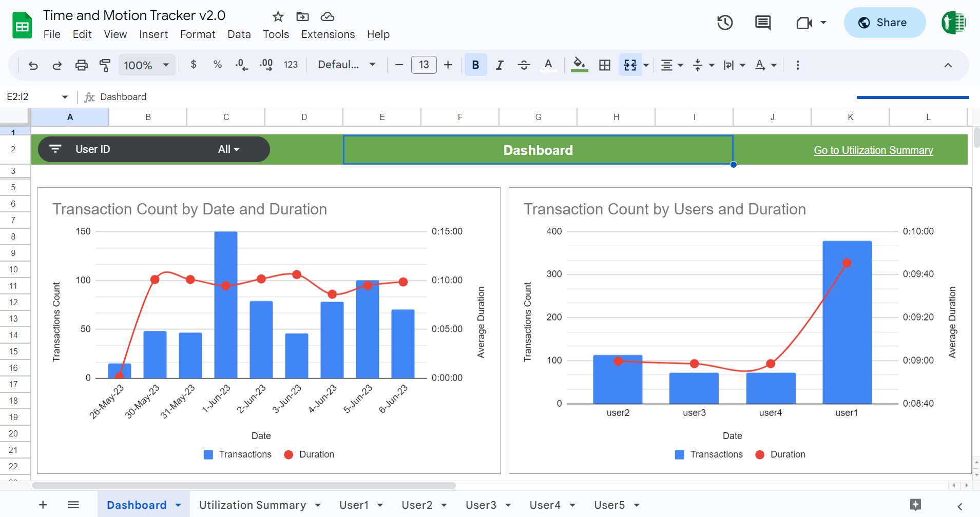The width and height of the screenshot is (980, 517).
Task: Increase font size with plus button
Action: click(448, 65)
